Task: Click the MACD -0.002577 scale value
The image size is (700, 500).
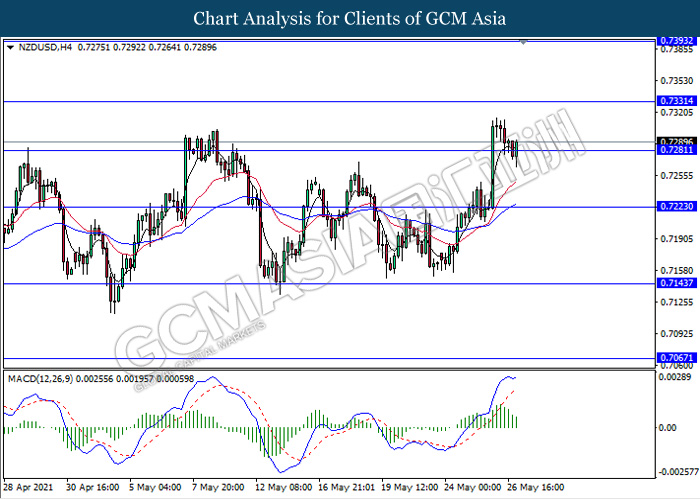Action: [678, 472]
